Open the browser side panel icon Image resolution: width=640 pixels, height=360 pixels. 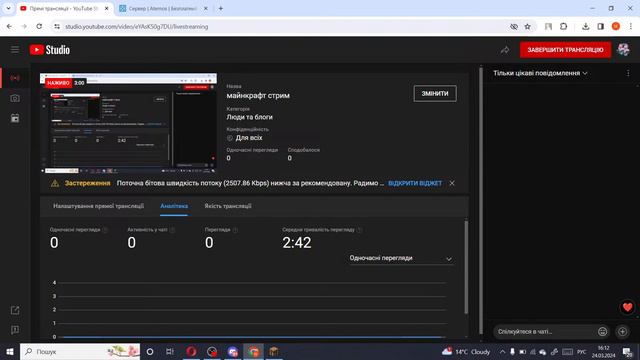click(601, 27)
